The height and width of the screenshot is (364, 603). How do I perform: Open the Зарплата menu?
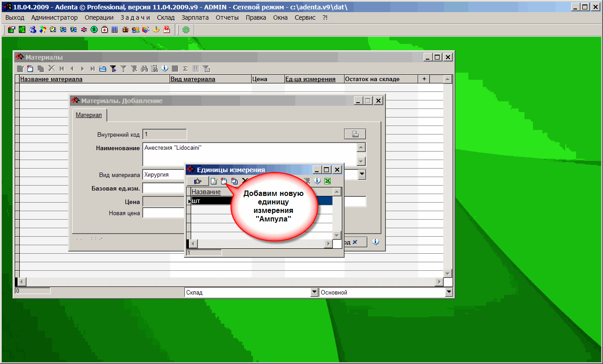[x=195, y=17]
